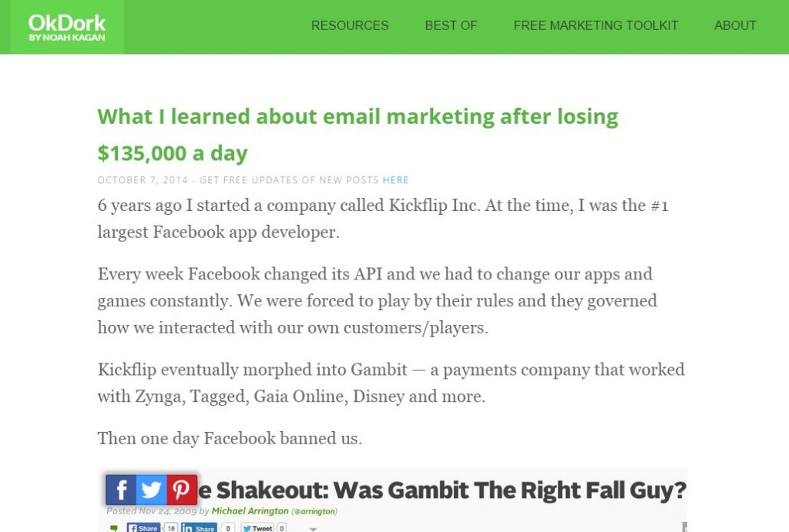789x532 pixels.
Task: Open the Best Of menu item
Action: 451,25
